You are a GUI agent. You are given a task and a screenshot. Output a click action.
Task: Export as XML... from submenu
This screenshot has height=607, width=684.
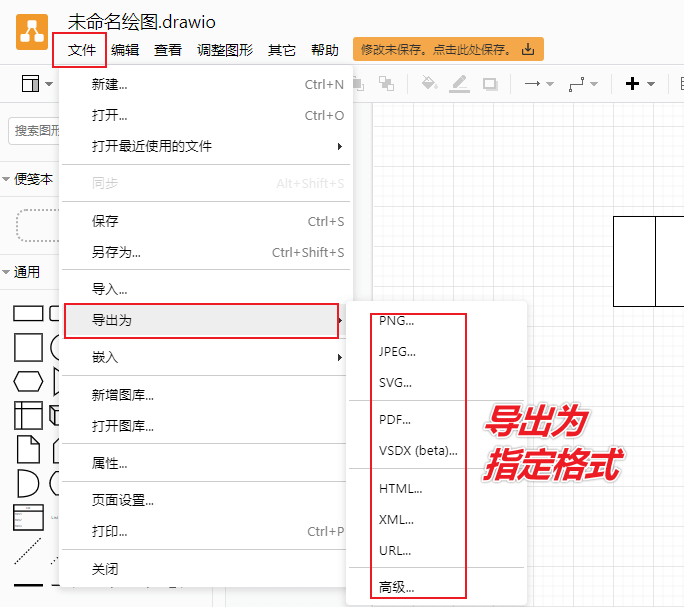[x=436, y=520]
